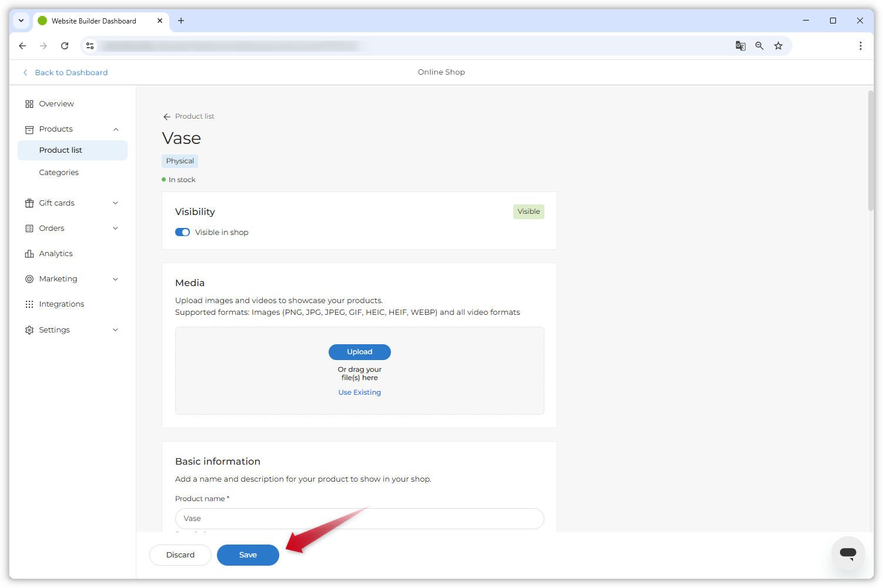The width and height of the screenshot is (883, 588).
Task: Open Settings via the gear icon
Action: coord(29,330)
